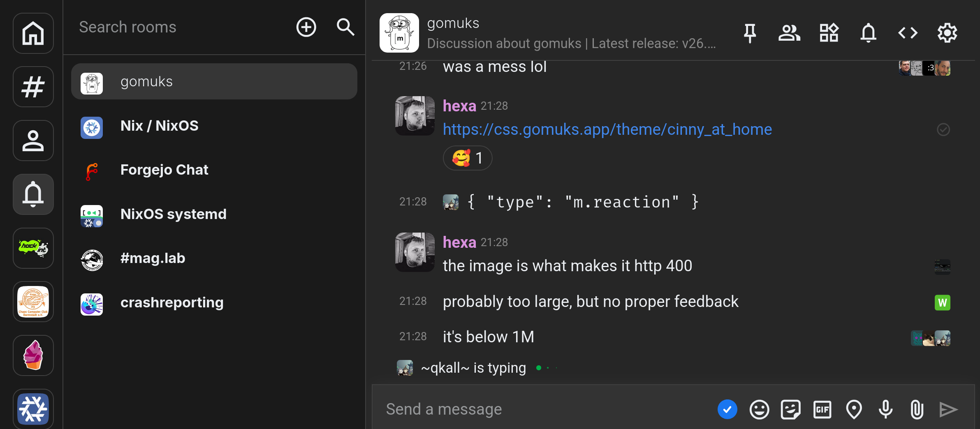Image resolution: width=980 pixels, height=429 pixels.
Task: Open the room member list
Action: click(x=789, y=33)
